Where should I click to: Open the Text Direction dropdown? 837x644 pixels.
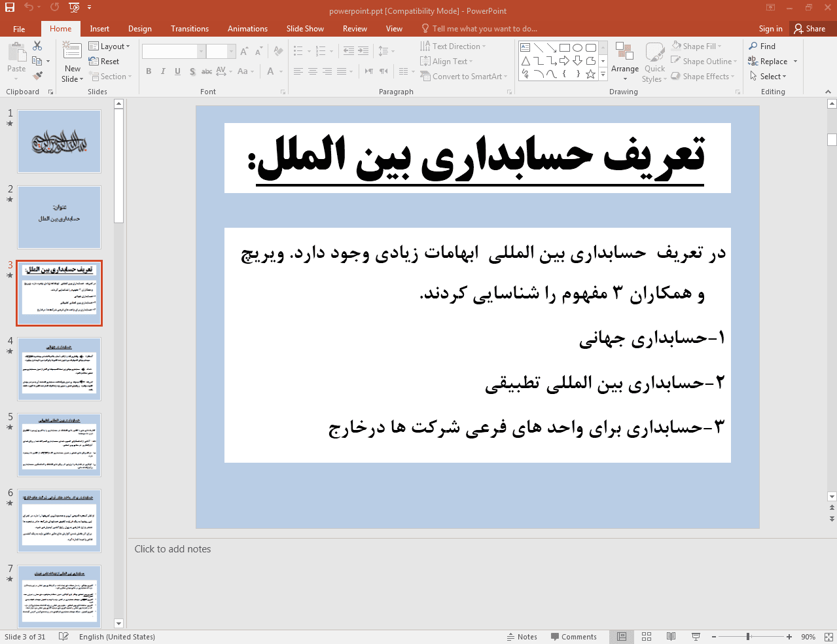click(x=453, y=46)
